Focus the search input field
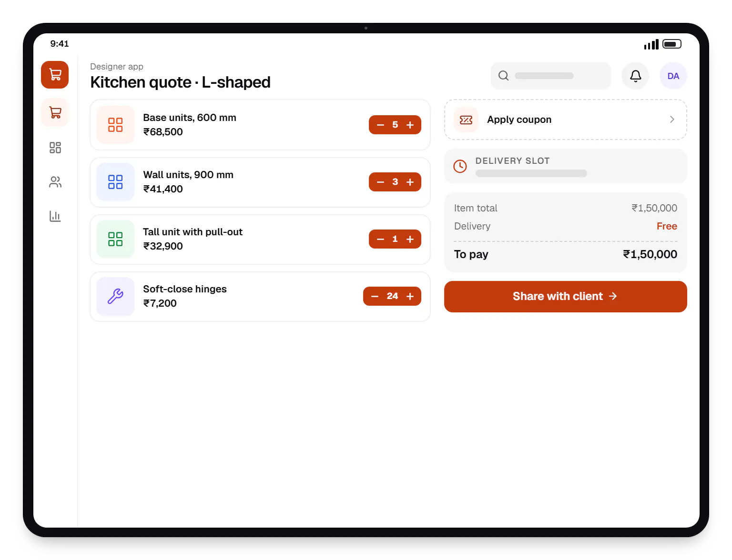This screenshot has width=732, height=560. point(551,76)
